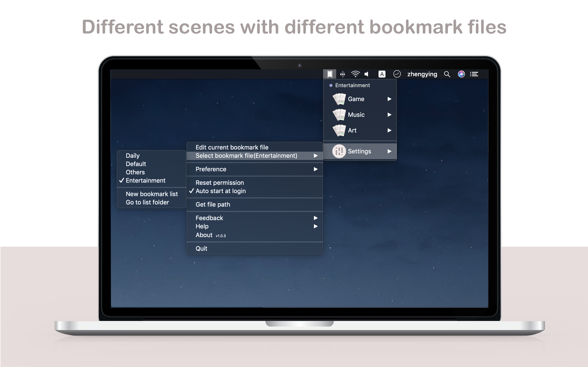The width and height of the screenshot is (588, 367).
Task: Toggle Auto start at login
Action: pyautogui.click(x=220, y=191)
